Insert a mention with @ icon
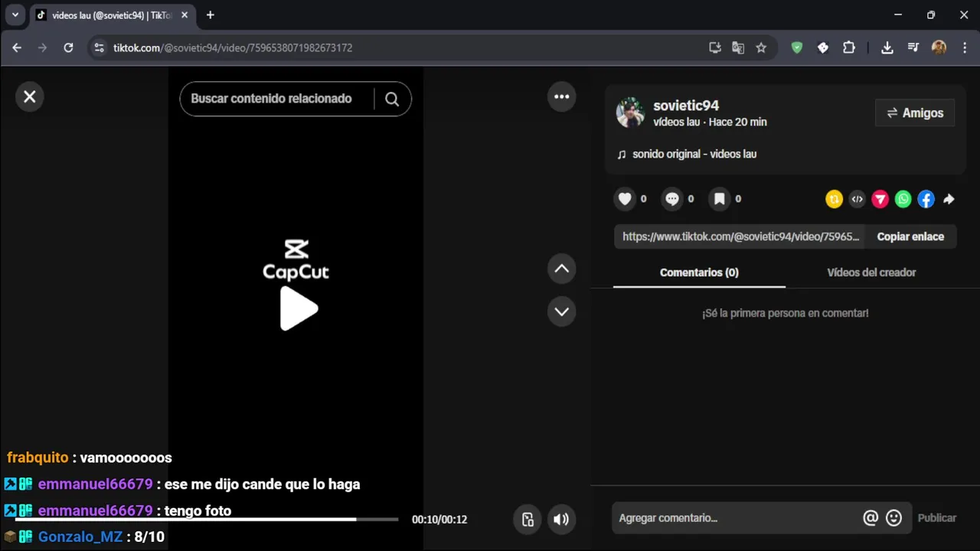This screenshot has width=980, height=551. [871, 518]
